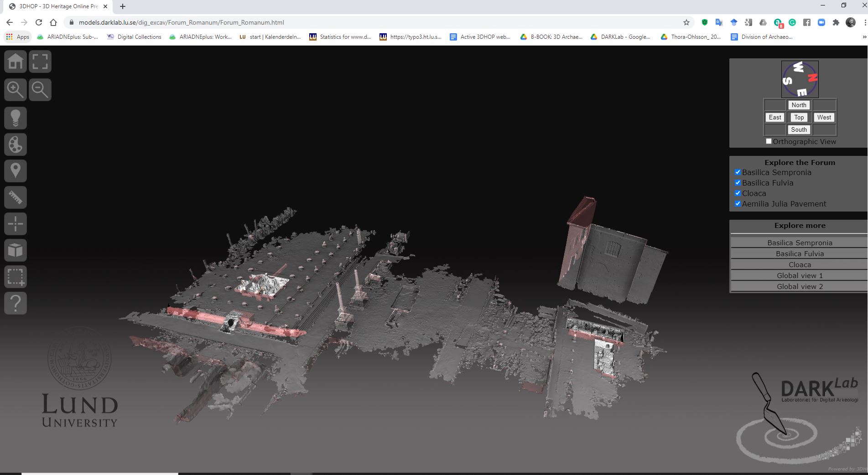The image size is (868, 475).
Task: Switch to the North view
Action: pos(799,105)
